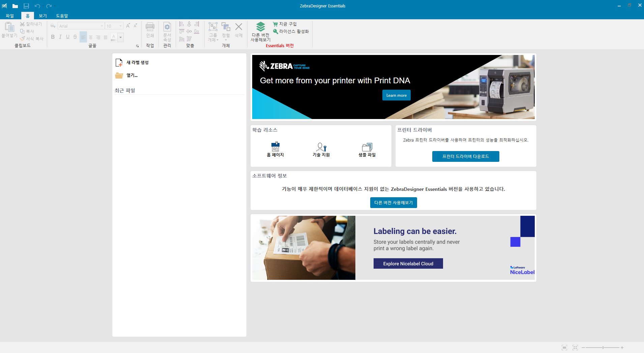Viewport: 644px width, 353px height.
Task: Open the 홈 페이지 learning resource
Action: pyautogui.click(x=275, y=150)
